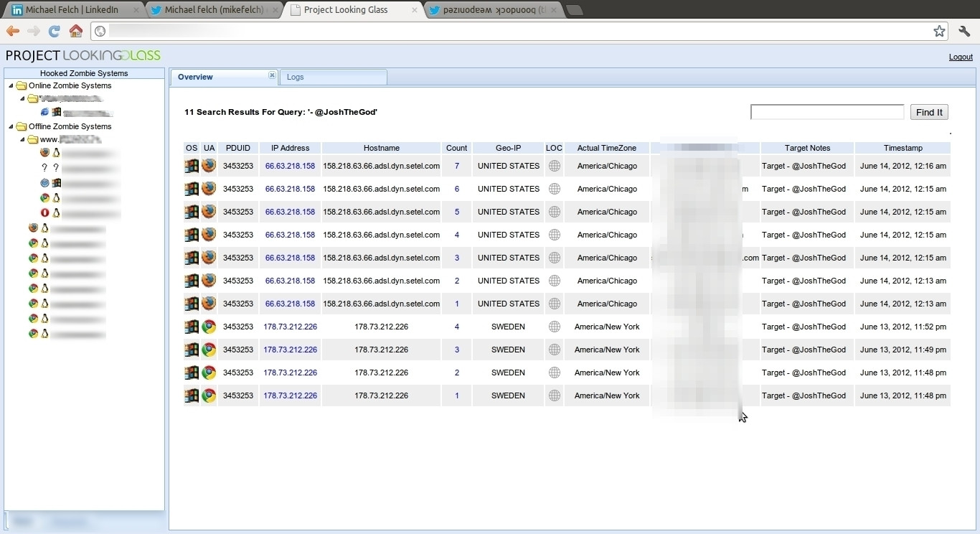980x534 pixels.
Task: Open IP address 178.73.212.226 in last row
Action: click(x=290, y=395)
